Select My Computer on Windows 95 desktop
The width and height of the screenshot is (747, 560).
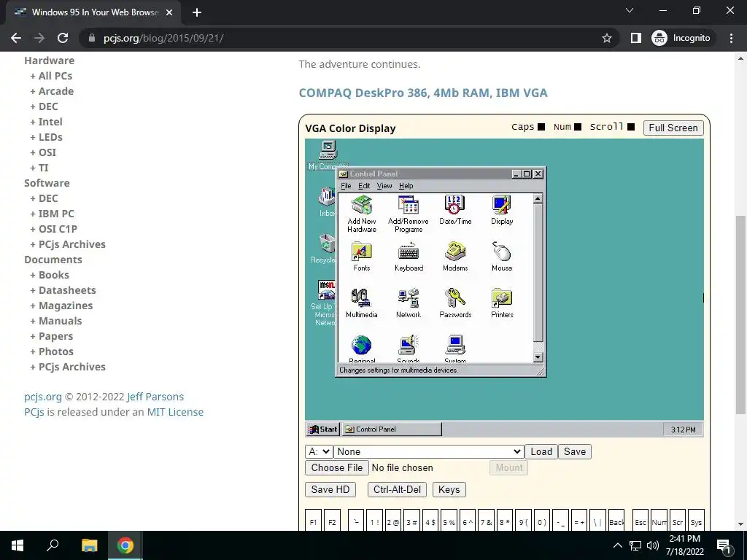tap(328, 150)
